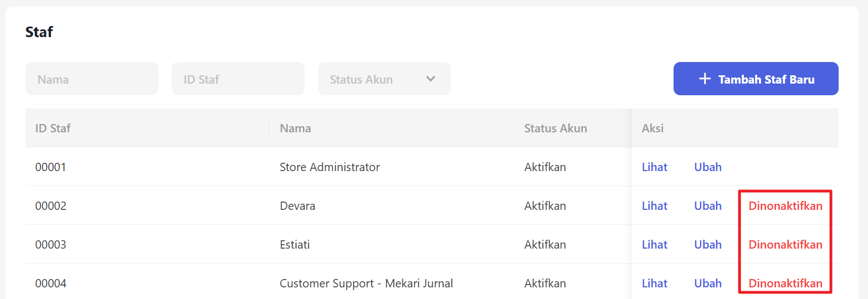The height and width of the screenshot is (299, 868).
Task: Click the Nama search field
Action: tap(92, 79)
